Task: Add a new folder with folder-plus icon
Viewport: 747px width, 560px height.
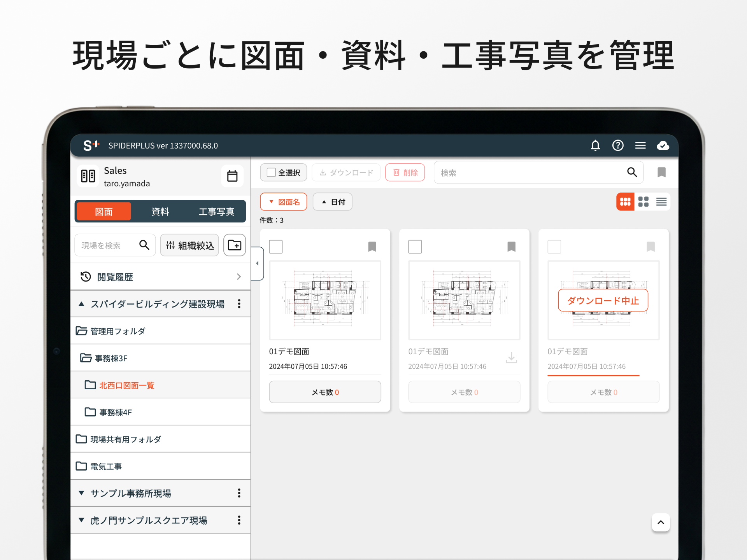Action: tap(235, 245)
